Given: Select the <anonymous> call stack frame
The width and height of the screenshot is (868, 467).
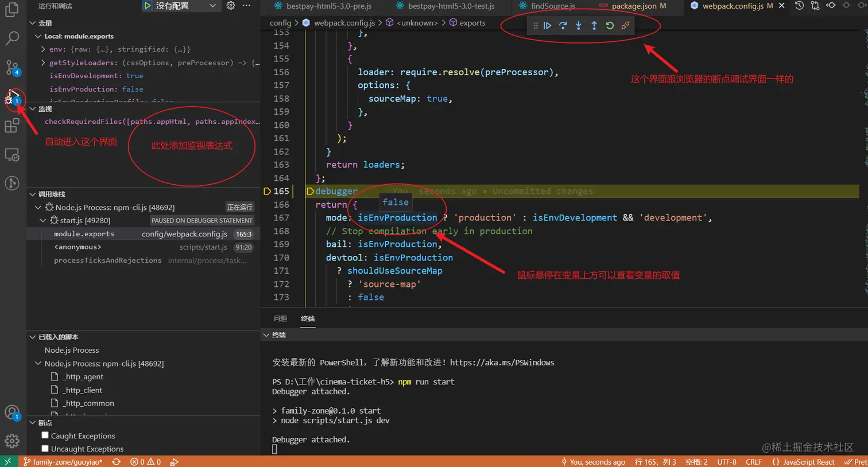Looking at the screenshot, I should tap(144, 247).
